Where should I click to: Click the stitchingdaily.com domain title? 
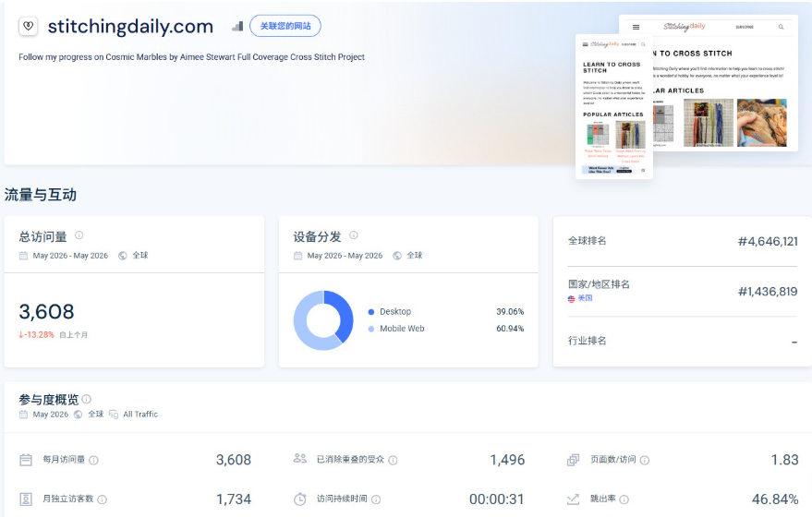[x=130, y=26]
